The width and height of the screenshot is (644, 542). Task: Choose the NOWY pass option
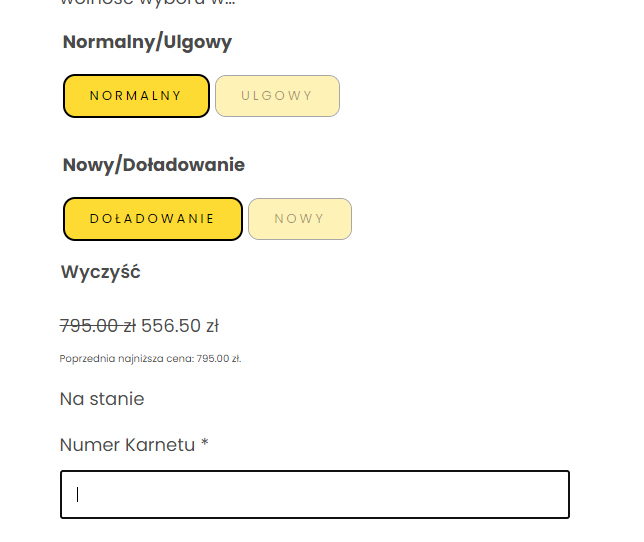(x=299, y=219)
